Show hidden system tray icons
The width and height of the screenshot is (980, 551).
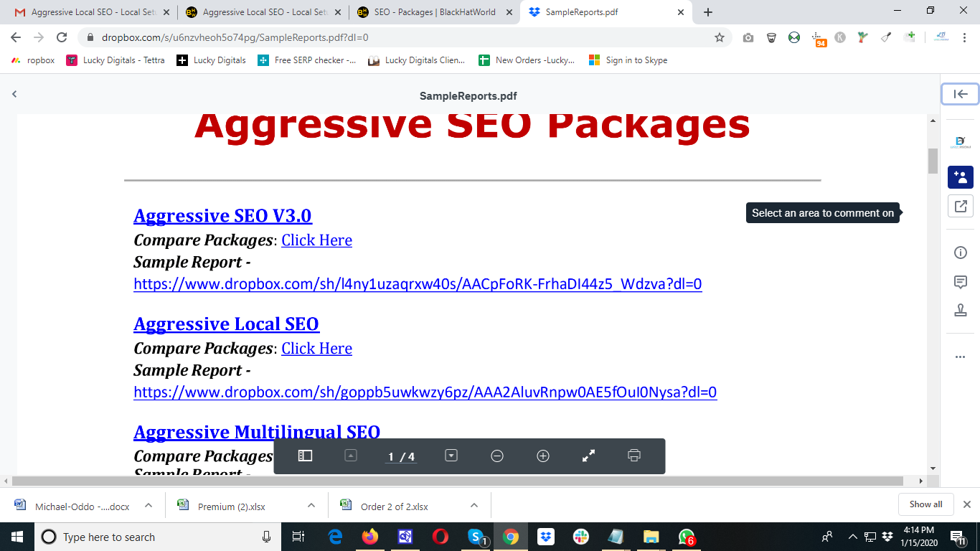pyautogui.click(x=853, y=537)
